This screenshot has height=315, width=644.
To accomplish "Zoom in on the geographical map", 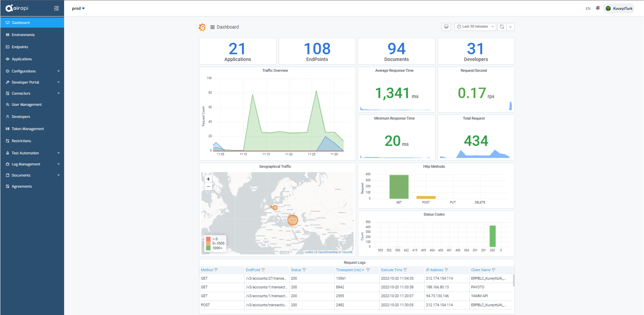I will (208, 179).
